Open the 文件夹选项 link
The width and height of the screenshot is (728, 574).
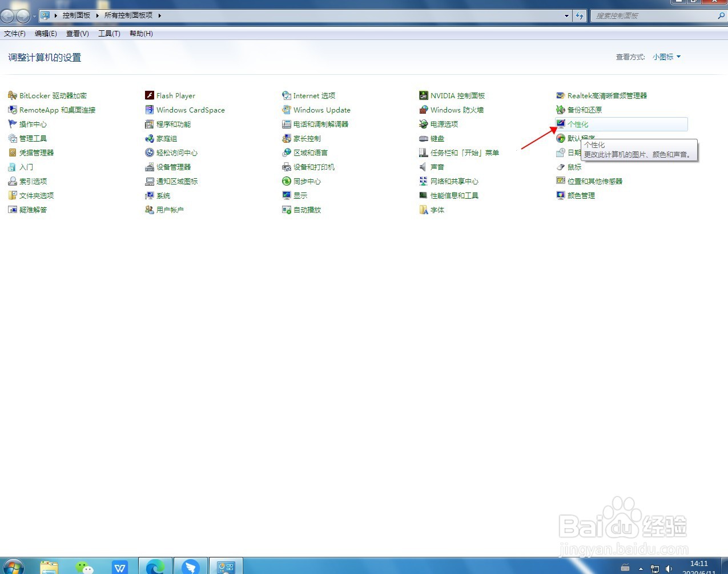tap(37, 195)
